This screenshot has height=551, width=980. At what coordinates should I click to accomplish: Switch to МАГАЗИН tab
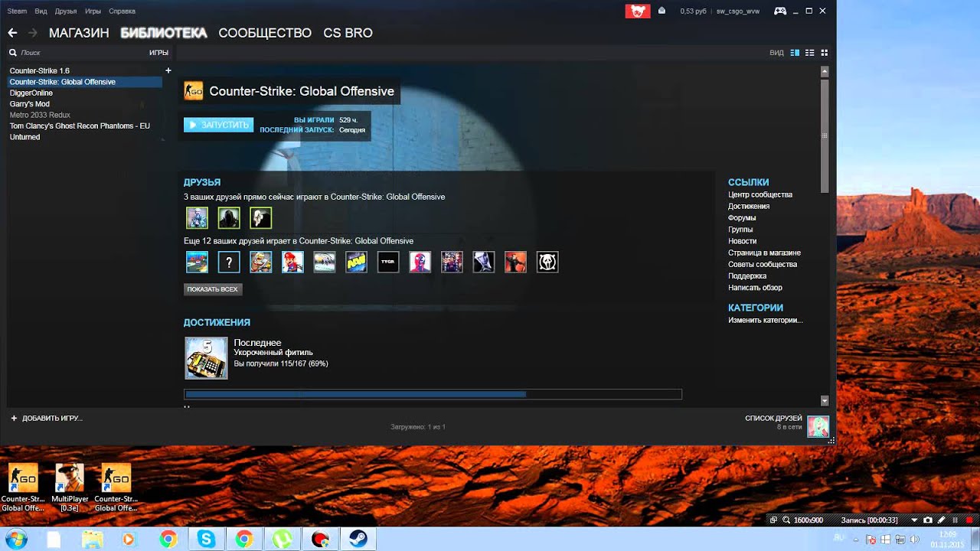point(79,33)
